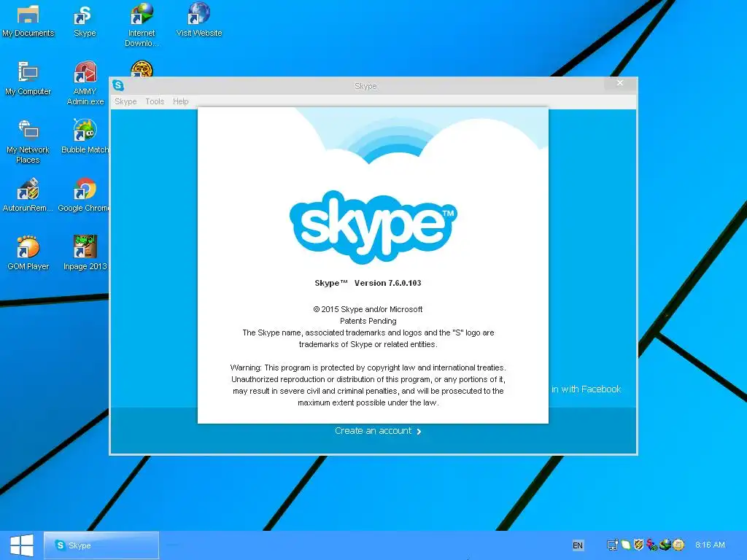The height and width of the screenshot is (560, 747).
Task: Open the Visit Website desktop shortcut
Action: coord(199,21)
